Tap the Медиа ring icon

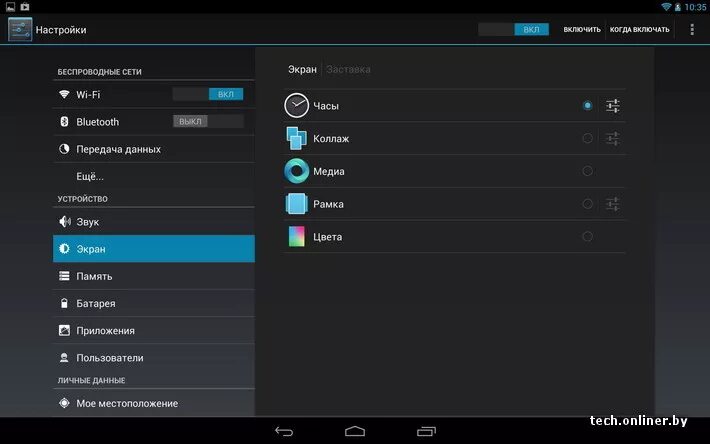pyautogui.click(x=296, y=171)
